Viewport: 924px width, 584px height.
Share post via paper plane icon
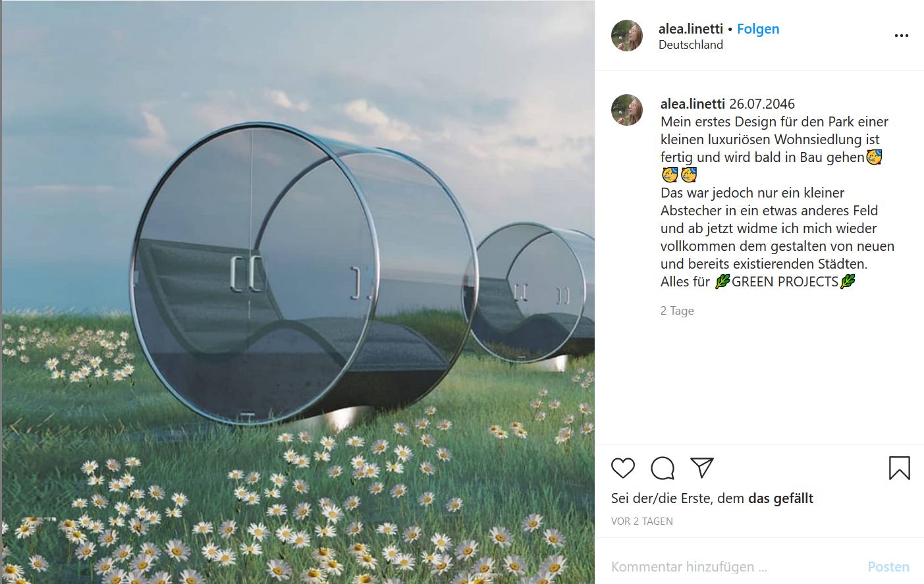tap(702, 467)
